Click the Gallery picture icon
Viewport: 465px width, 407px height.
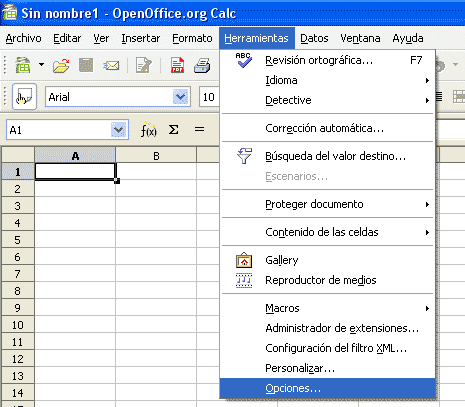pos(244,260)
